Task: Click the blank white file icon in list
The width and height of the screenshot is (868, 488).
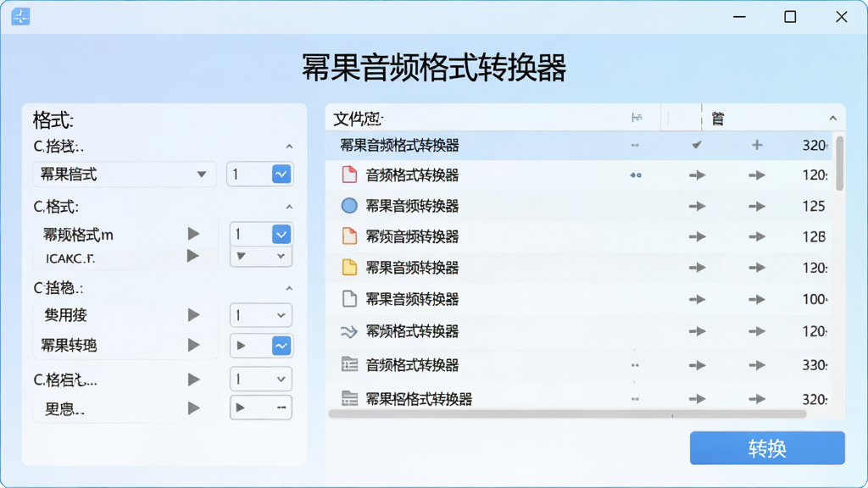Action: (349, 299)
